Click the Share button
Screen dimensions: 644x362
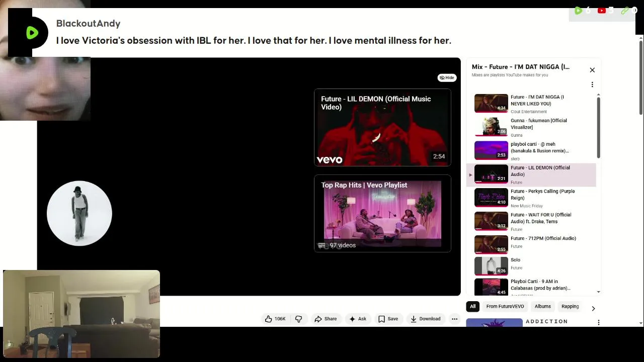pos(326,319)
